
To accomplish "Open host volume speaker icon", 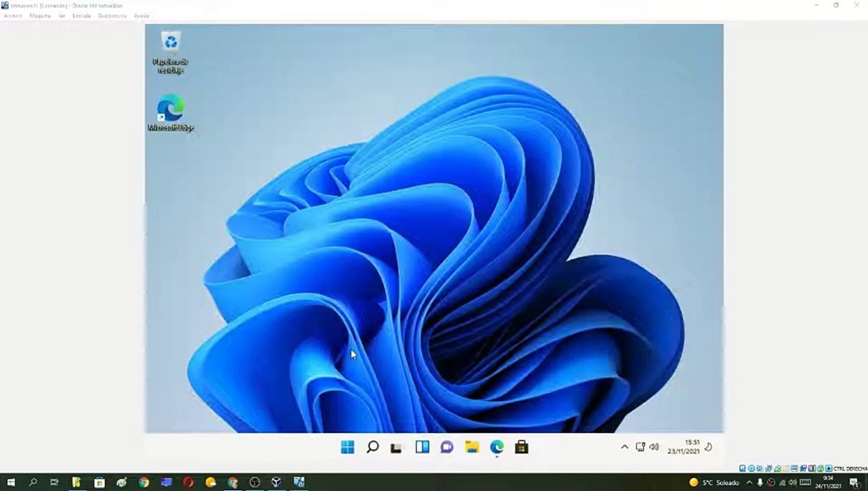I will [793, 482].
